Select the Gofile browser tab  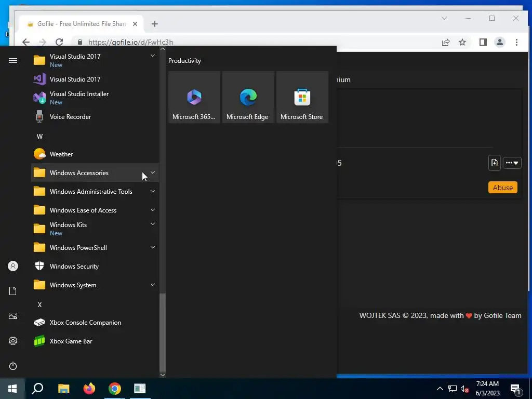[x=82, y=24]
